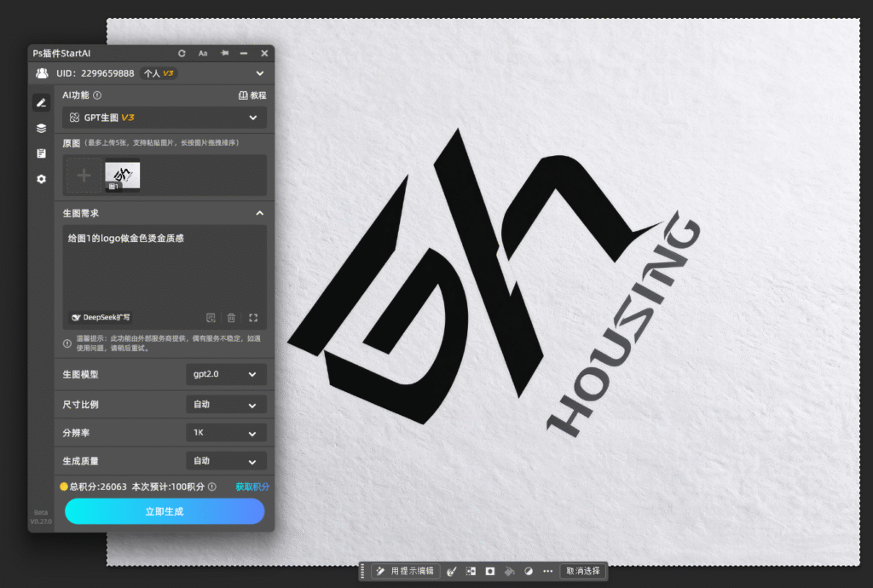Image resolution: width=873 pixels, height=588 pixels.
Task: Pin the StartAI plugin panel
Action: (224, 54)
